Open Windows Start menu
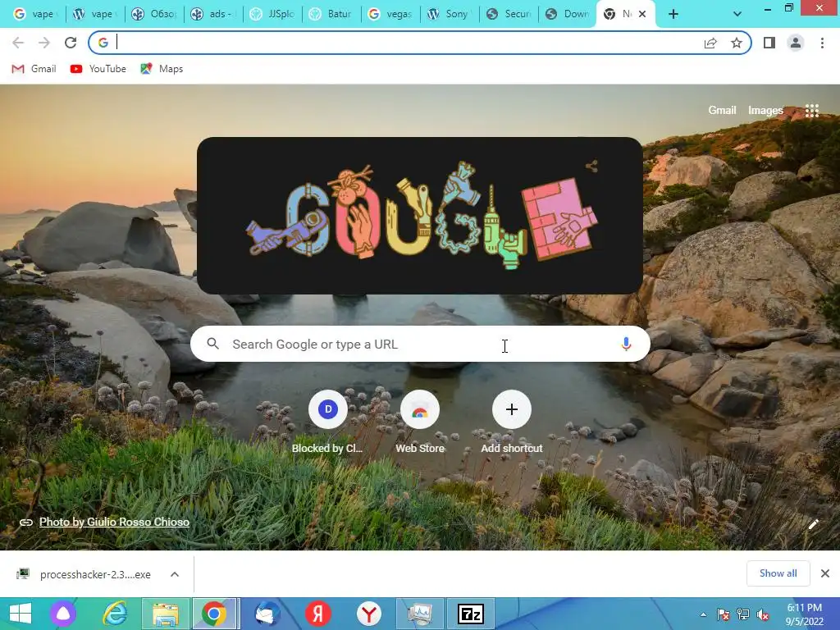840x630 pixels. 21,614
